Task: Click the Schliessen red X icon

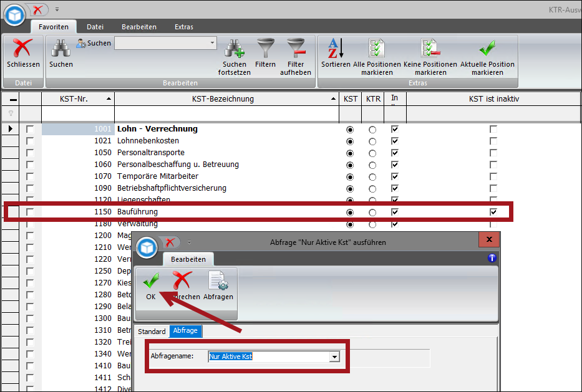Action: click(23, 49)
